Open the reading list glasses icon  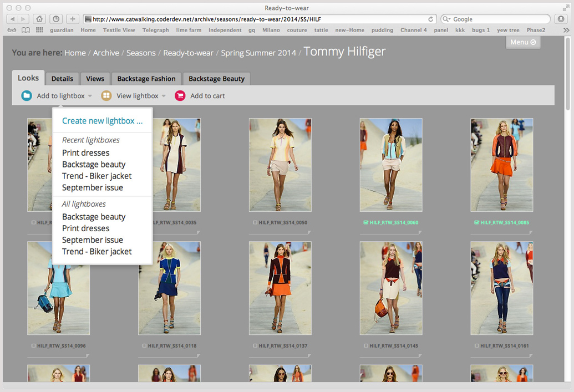12,30
